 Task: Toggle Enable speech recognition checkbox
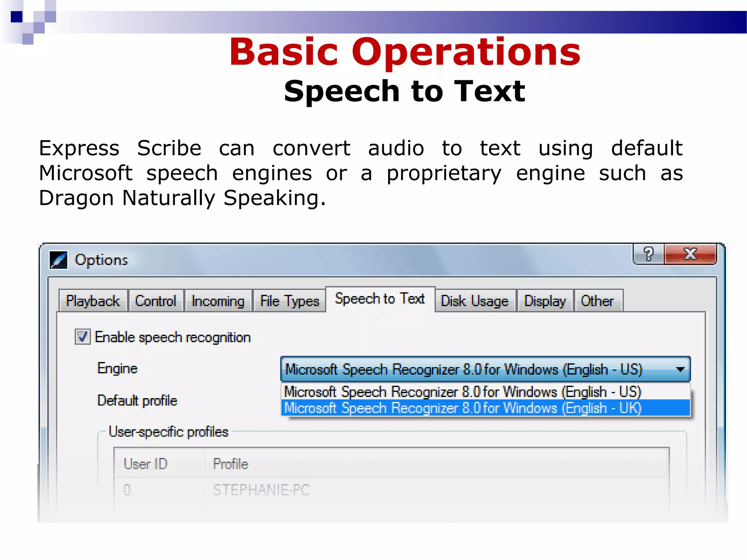pos(82,337)
